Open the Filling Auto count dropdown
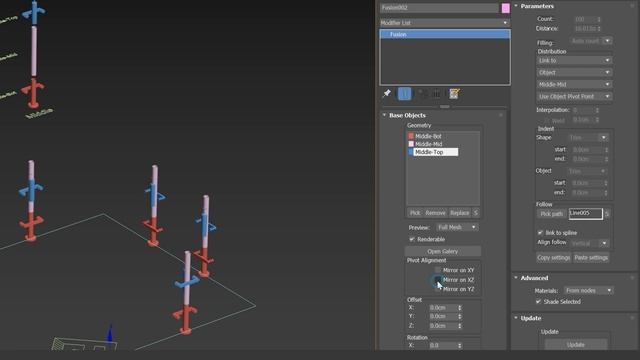The width and height of the screenshot is (640, 360). click(x=591, y=41)
